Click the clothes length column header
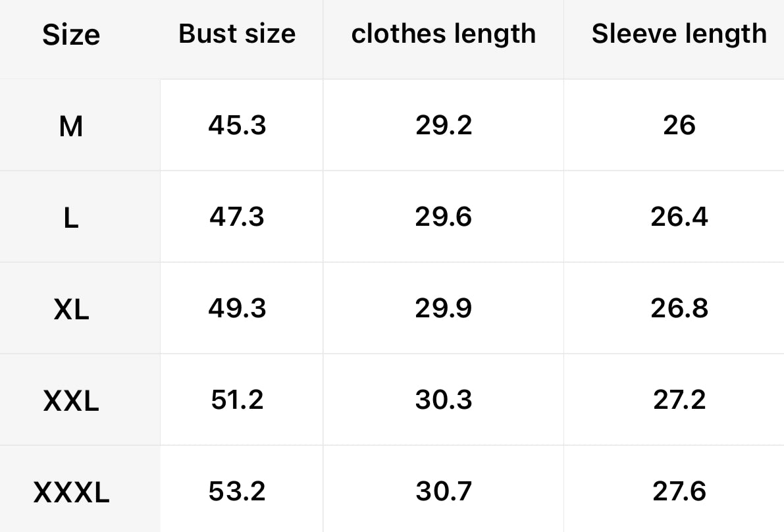Screen dimensions: 784x532 point(444,34)
